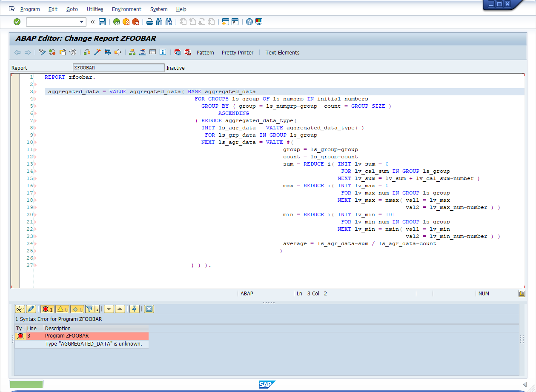Open the filter dropdown in the error panel
This screenshot has height=392, width=536.
[97, 309]
